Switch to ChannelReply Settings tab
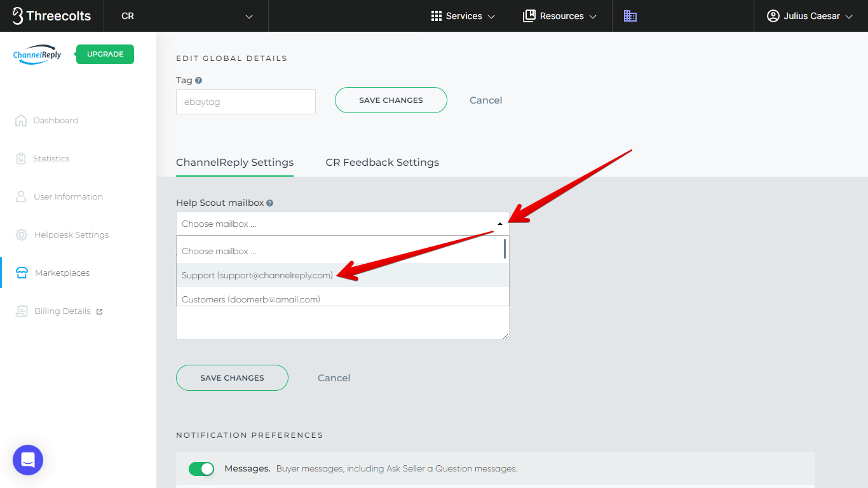The image size is (868, 488). point(234,162)
